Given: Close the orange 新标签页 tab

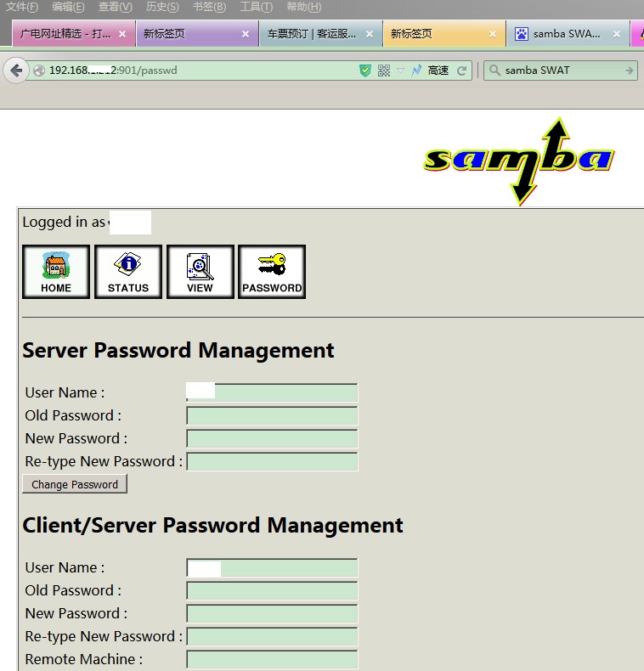Looking at the screenshot, I should click(x=493, y=34).
